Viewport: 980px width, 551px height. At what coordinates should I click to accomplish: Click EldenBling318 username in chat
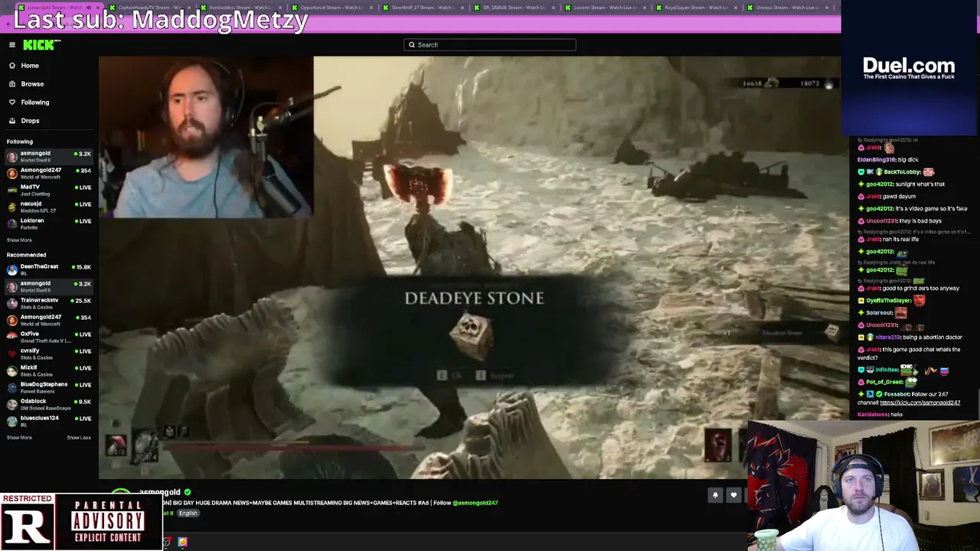click(x=877, y=160)
